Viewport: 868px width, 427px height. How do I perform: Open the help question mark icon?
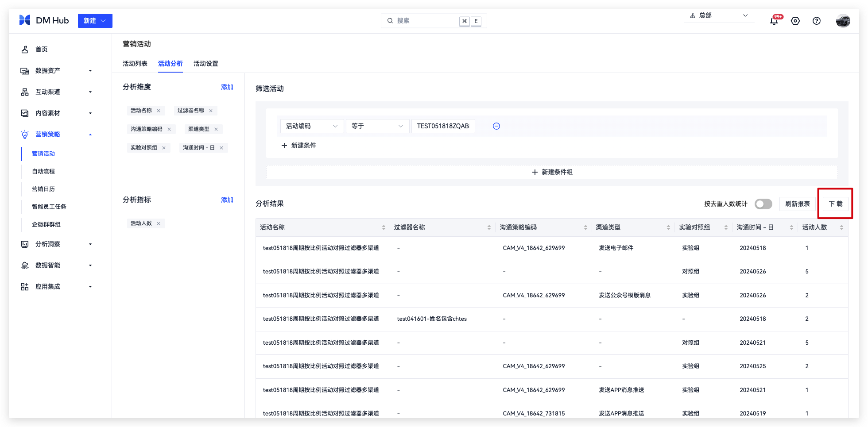[x=817, y=21]
